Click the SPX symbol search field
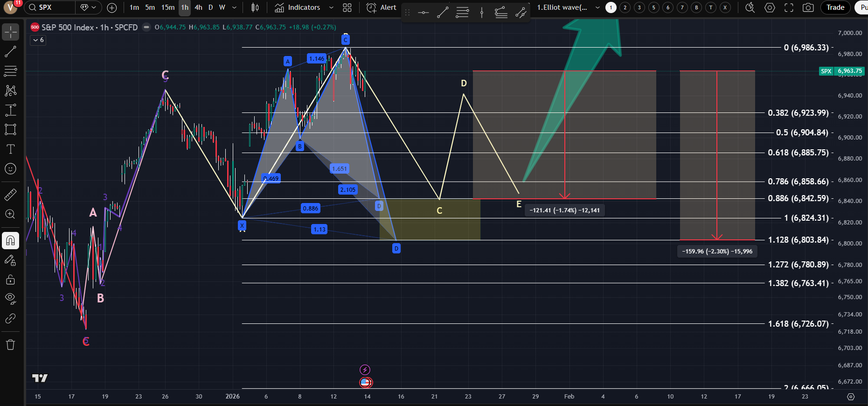This screenshot has height=406, width=868. click(x=50, y=7)
